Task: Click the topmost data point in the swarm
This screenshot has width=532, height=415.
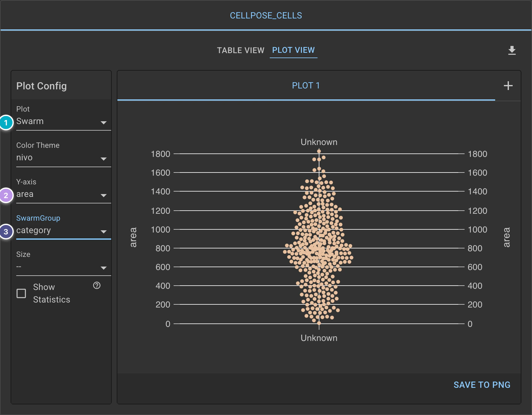Action: (319, 151)
